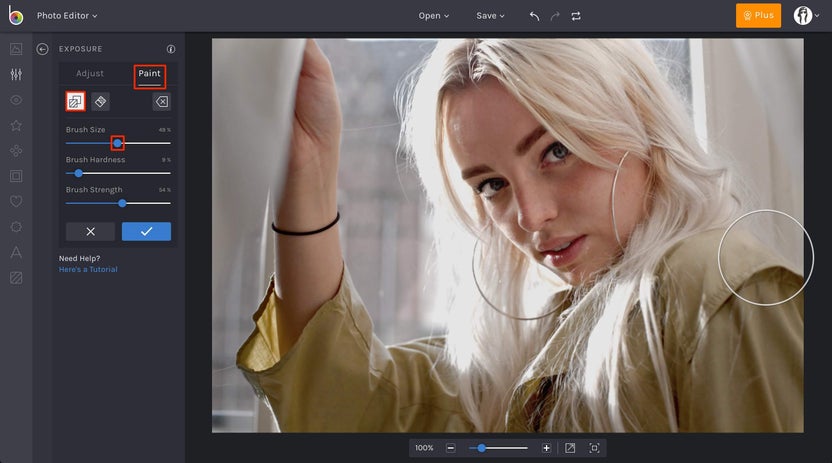832x463 pixels.
Task: Open the Frames icon in sidebar
Action: pyautogui.click(x=16, y=176)
